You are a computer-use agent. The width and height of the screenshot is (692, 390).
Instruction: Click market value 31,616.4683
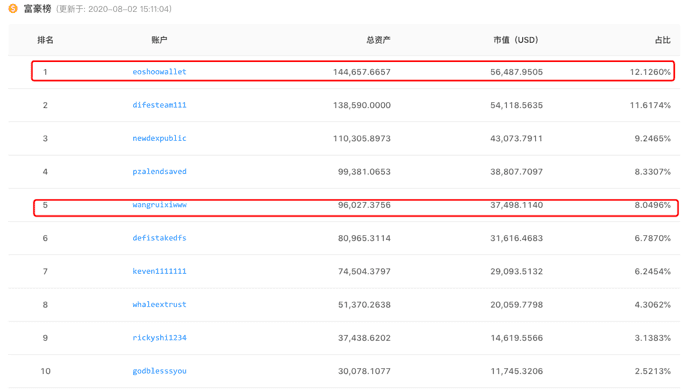516,238
